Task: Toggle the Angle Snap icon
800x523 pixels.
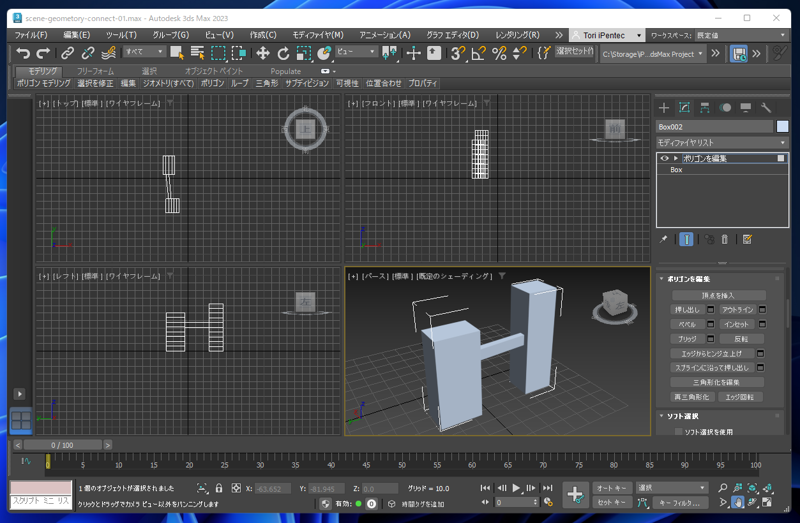Action: 479,53
